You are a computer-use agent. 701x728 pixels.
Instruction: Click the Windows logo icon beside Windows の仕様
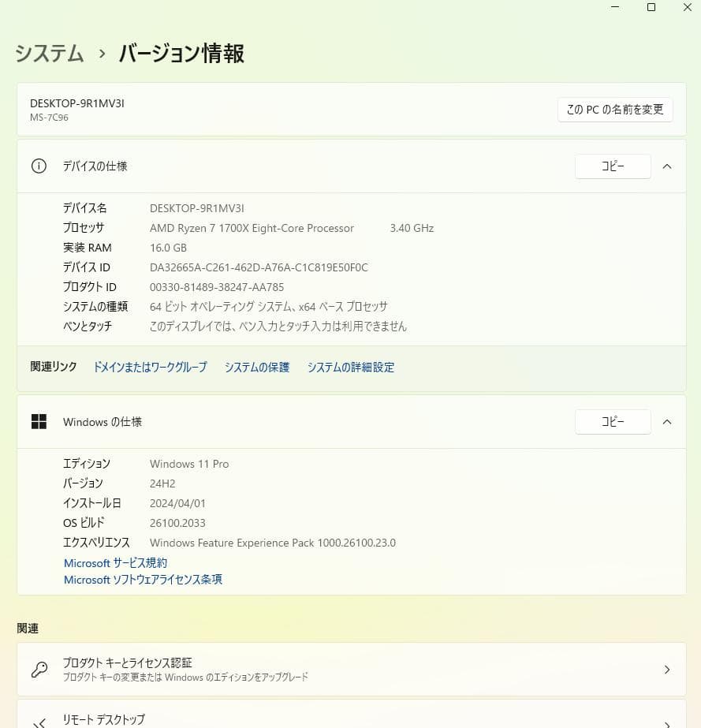(39, 421)
